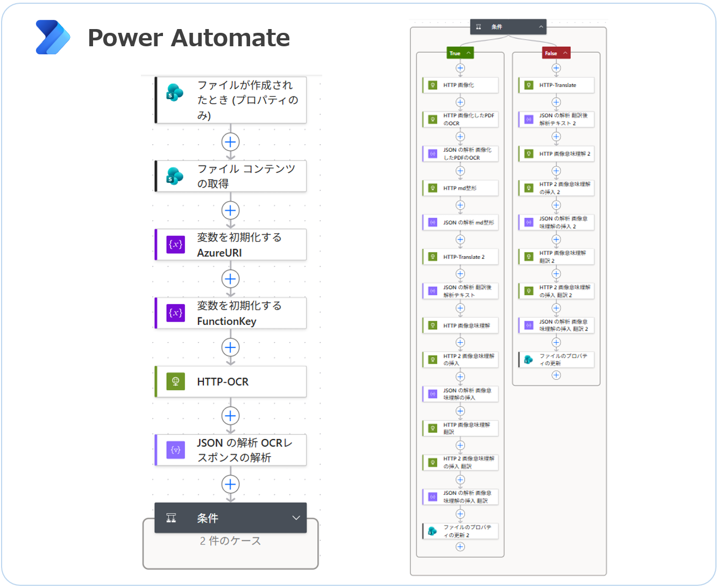Add step below ファイル コンテンツの取得
Viewport: 717px width, 588px height.
tap(230, 210)
